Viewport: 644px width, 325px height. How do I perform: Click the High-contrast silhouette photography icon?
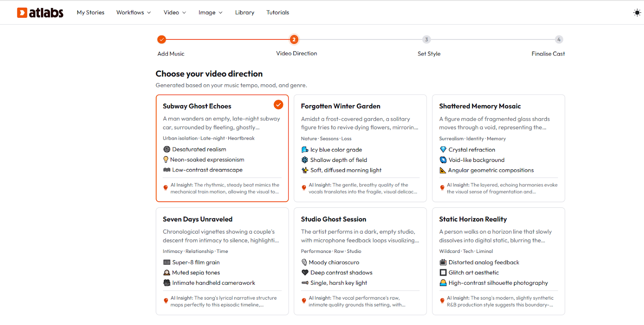443,283
